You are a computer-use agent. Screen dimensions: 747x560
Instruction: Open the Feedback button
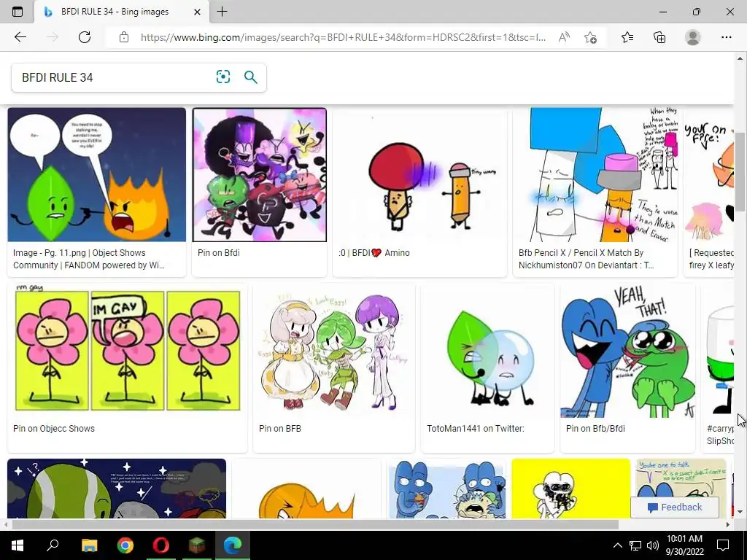point(675,507)
